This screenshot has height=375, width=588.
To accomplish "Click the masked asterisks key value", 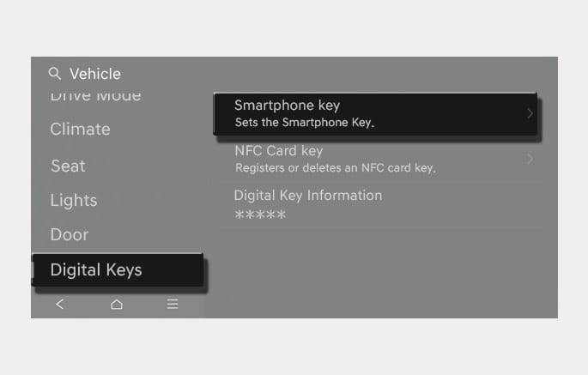I will coord(260,215).
